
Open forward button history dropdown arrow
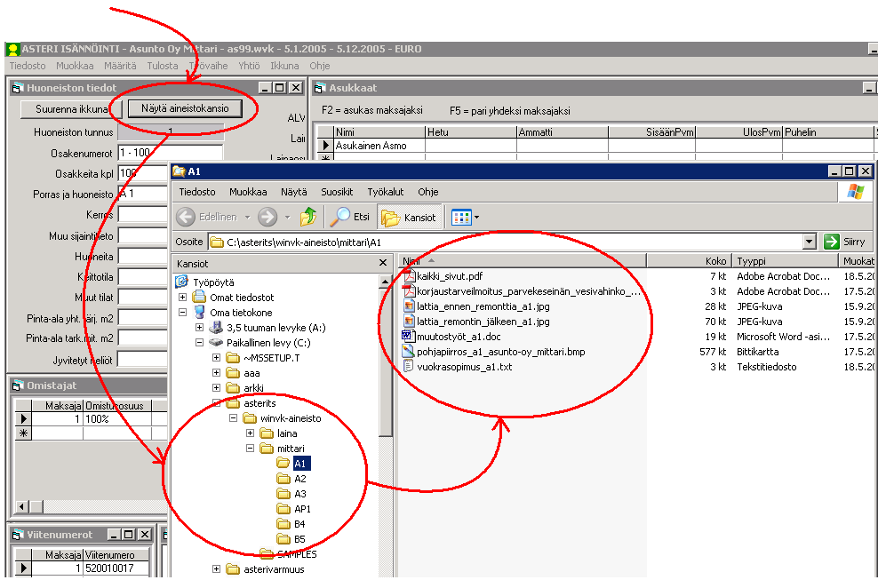(x=288, y=217)
